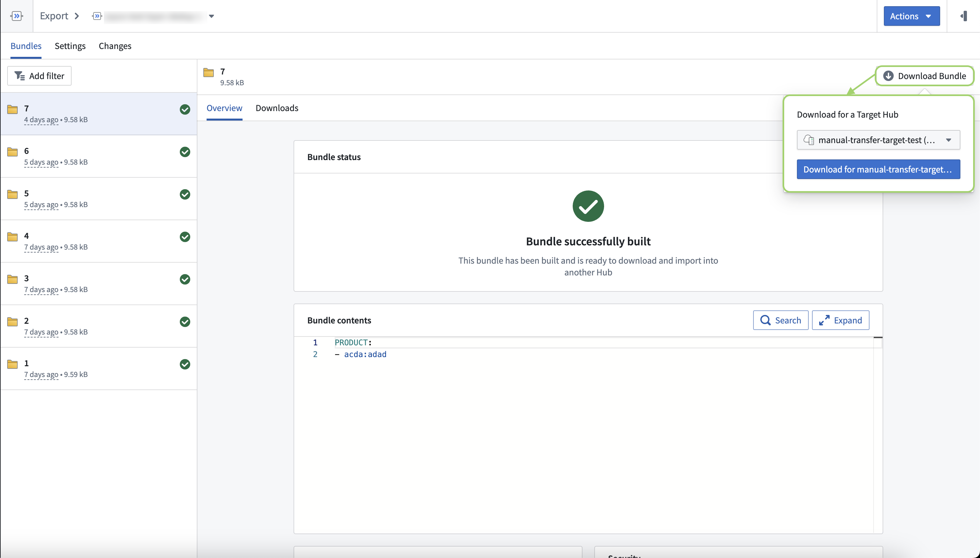
Task: Select bundle 5 in the list
Action: (x=99, y=199)
